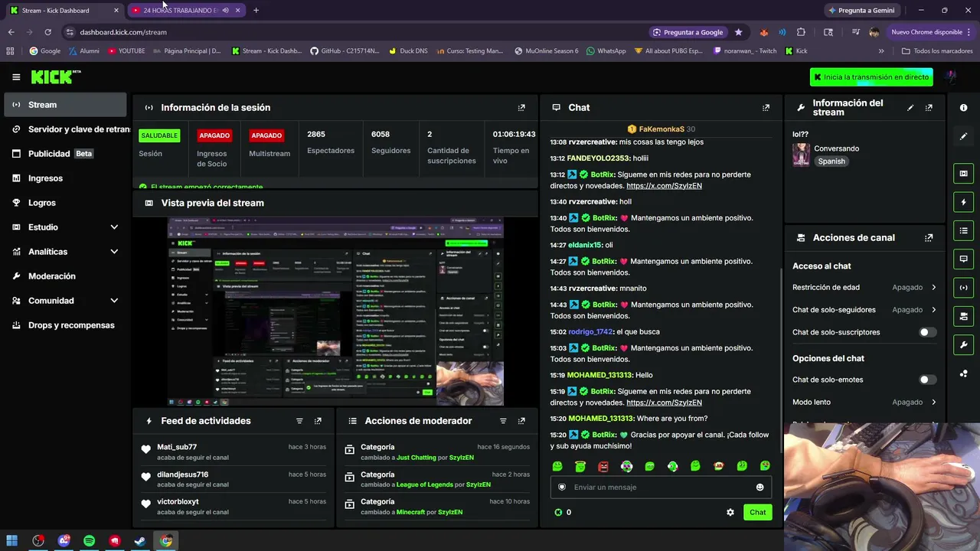Open the Feed de actividades filter menu
Viewport: 980px width, 551px height.
point(299,421)
